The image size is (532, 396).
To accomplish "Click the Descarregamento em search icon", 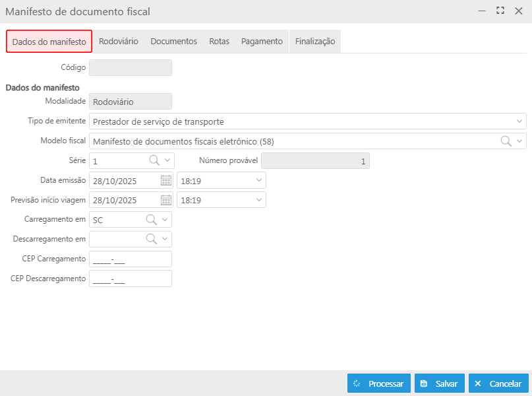I will 151,239.
